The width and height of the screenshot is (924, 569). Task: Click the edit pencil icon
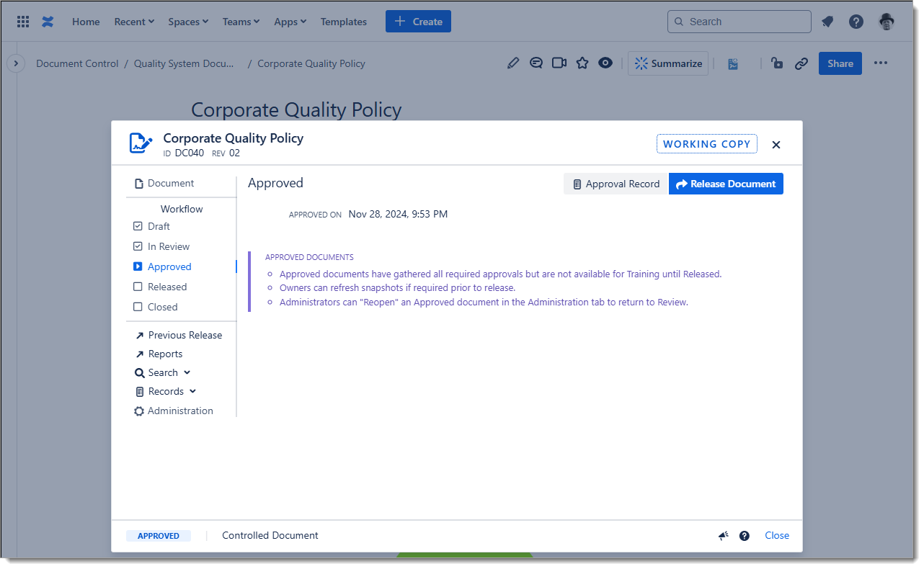[x=512, y=63]
